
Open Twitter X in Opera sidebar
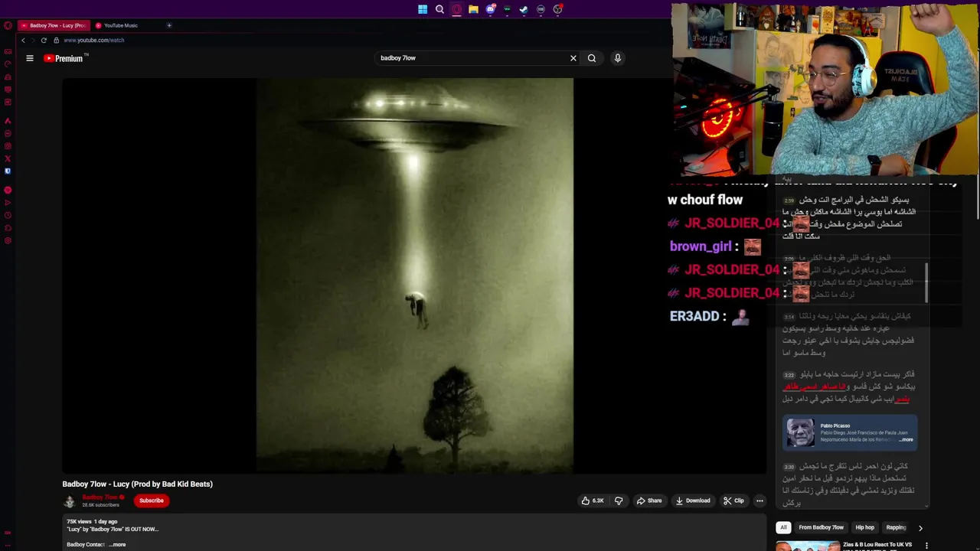[8, 158]
